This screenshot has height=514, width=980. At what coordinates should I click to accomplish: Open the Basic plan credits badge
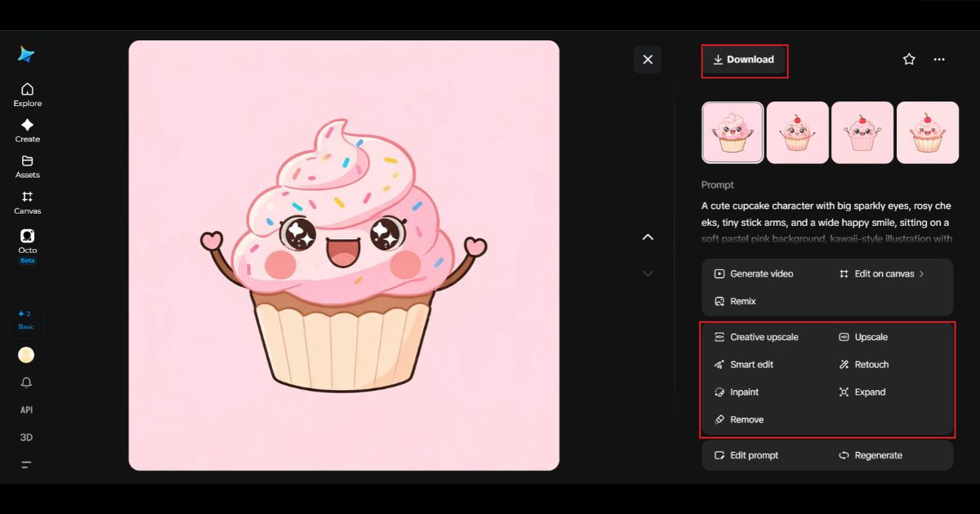coord(26,320)
